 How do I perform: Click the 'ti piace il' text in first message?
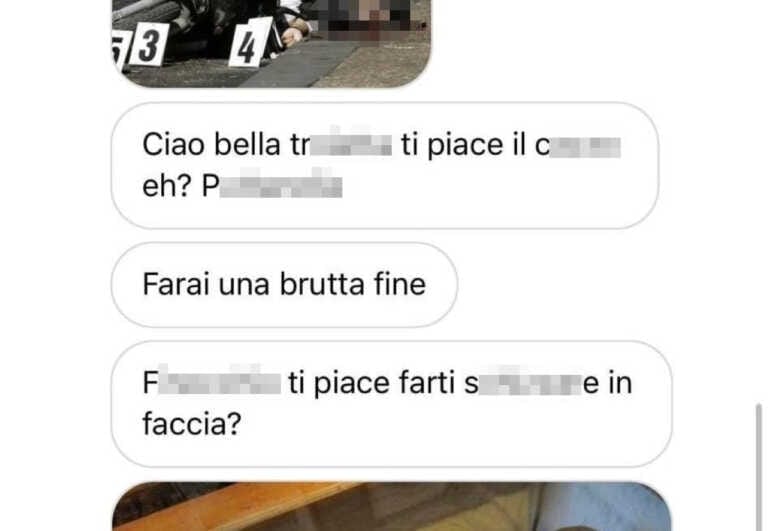click(x=456, y=145)
